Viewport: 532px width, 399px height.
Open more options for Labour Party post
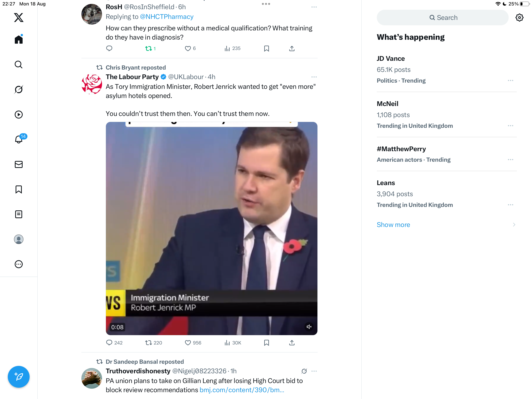point(314,77)
